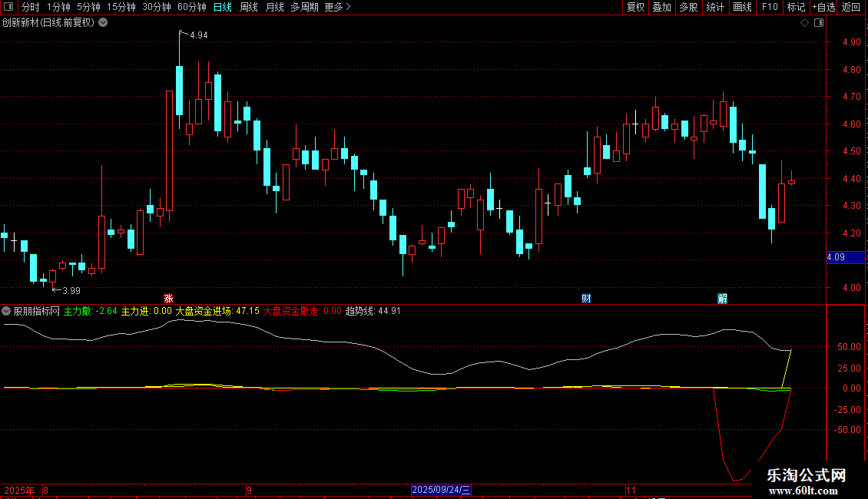Image resolution: width=868 pixels, height=499 pixels.
Task: Click the 4.50 price axis label
Action: (x=851, y=151)
